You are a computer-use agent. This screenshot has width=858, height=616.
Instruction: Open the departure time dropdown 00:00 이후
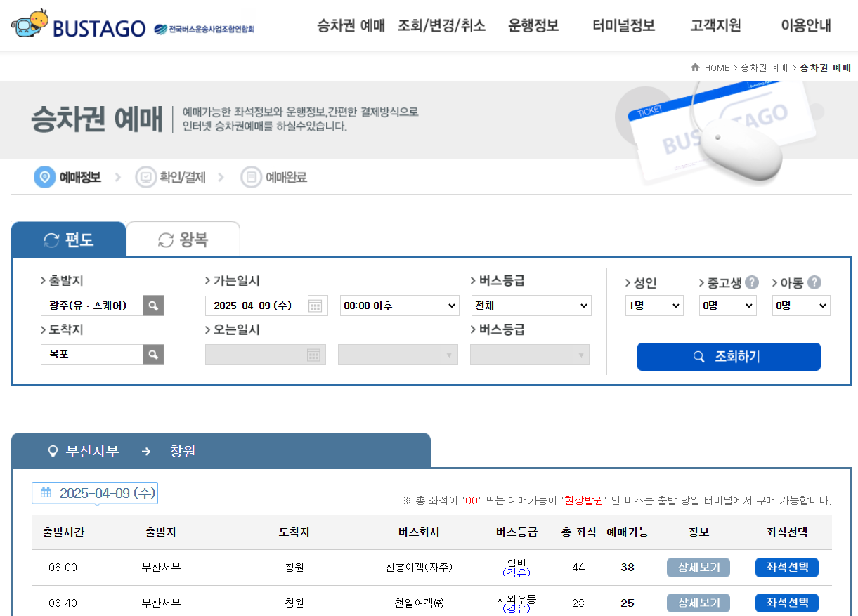[400, 306]
